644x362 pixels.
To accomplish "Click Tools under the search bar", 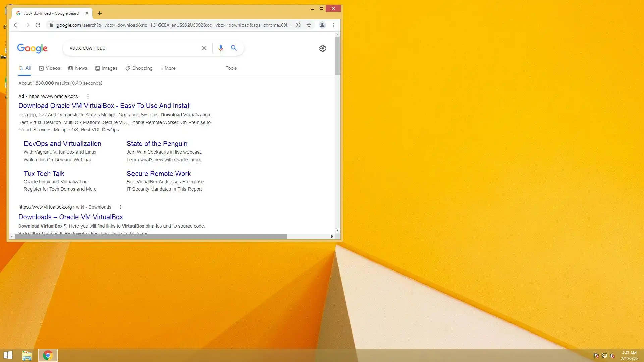I will coord(231,68).
